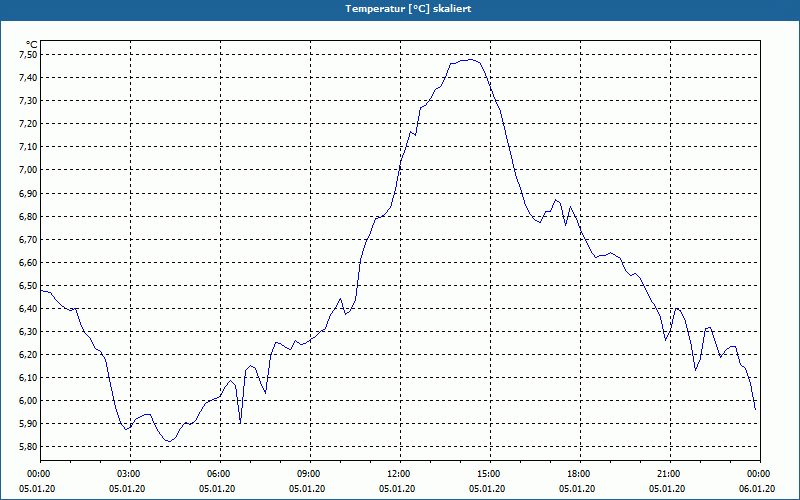Click the 05.01.20 date under 03:00
800x500 pixels.
point(127,489)
